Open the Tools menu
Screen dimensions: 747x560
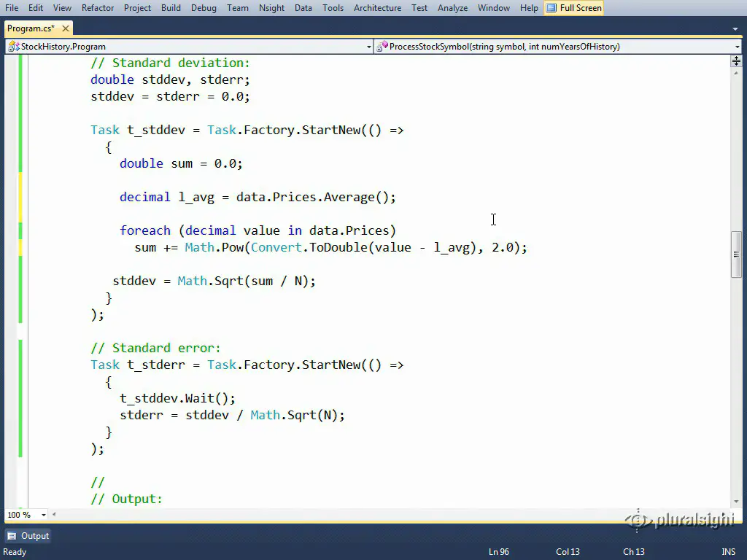click(333, 8)
